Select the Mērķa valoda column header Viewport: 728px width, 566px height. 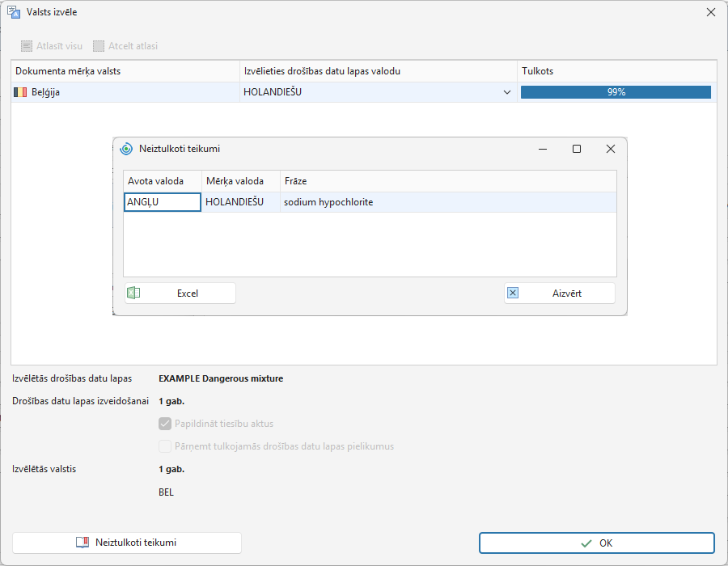(x=241, y=181)
